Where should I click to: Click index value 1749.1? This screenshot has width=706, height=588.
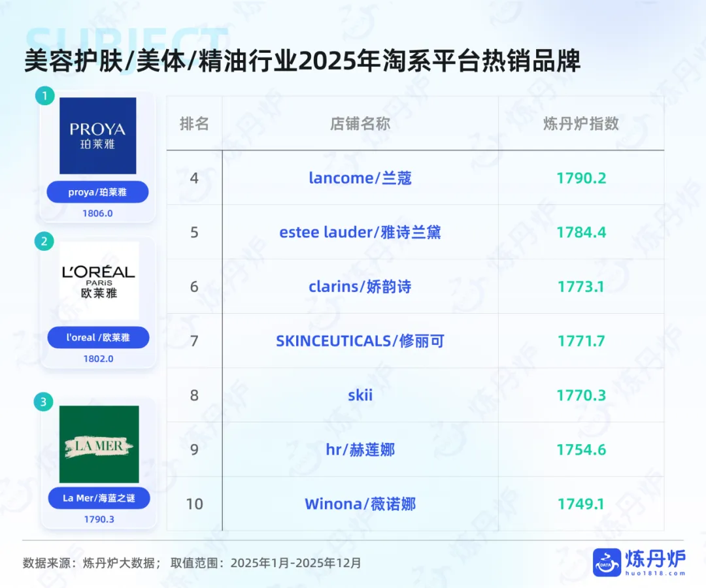(x=581, y=504)
